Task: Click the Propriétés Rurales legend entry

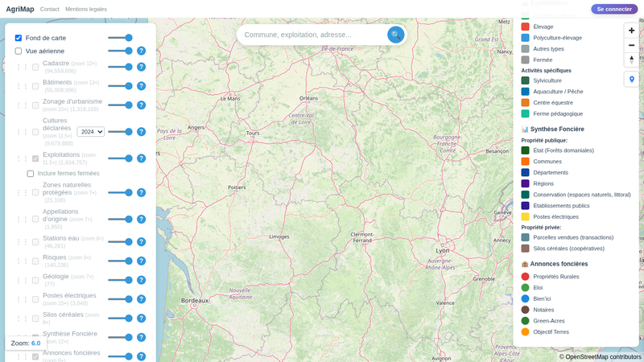Action: (x=550, y=277)
